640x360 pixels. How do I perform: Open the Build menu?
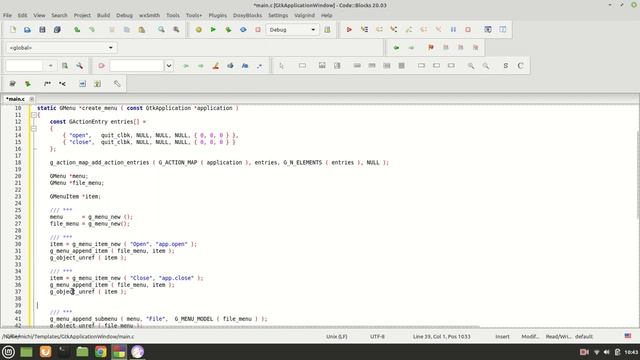[103, 15]
